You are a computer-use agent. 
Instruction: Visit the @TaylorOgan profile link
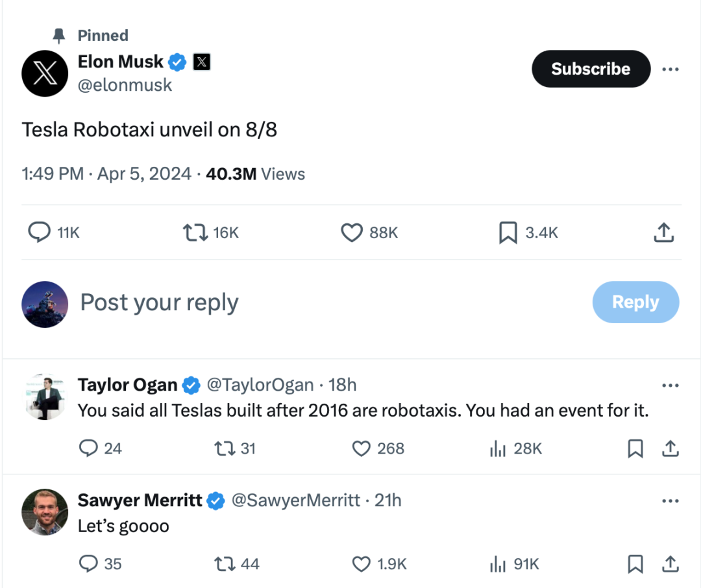(260, 385)
